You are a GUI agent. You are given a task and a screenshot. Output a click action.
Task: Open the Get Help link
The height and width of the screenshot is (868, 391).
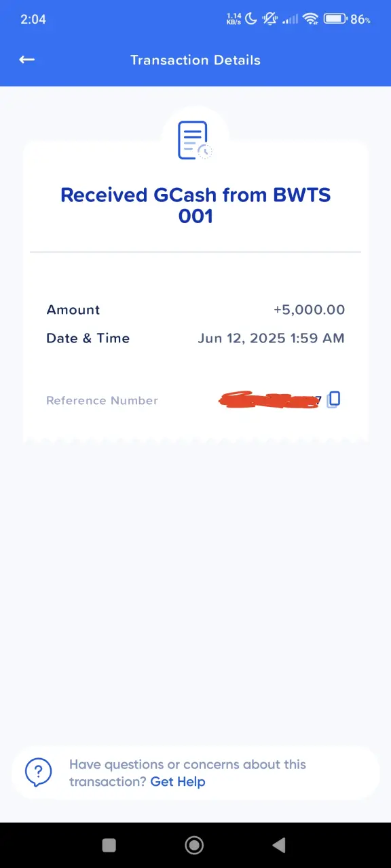[178, 782]
